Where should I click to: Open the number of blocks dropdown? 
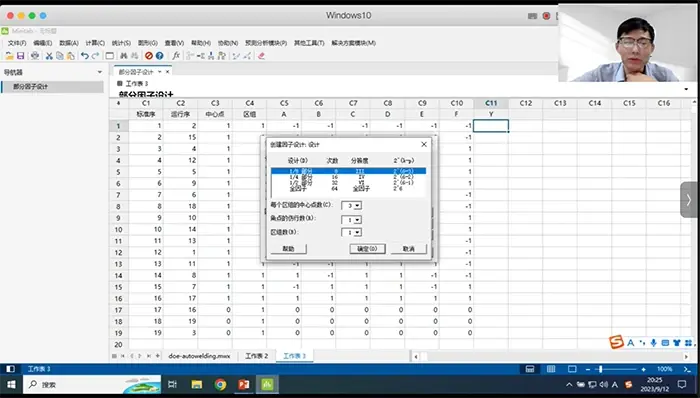point(358,232)
